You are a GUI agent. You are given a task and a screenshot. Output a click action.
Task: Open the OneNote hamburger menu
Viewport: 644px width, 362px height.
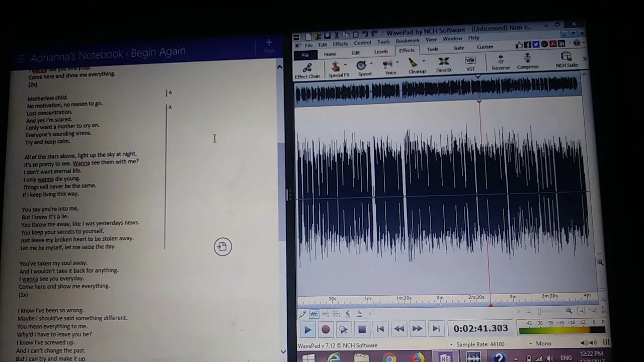click(20, 59)
